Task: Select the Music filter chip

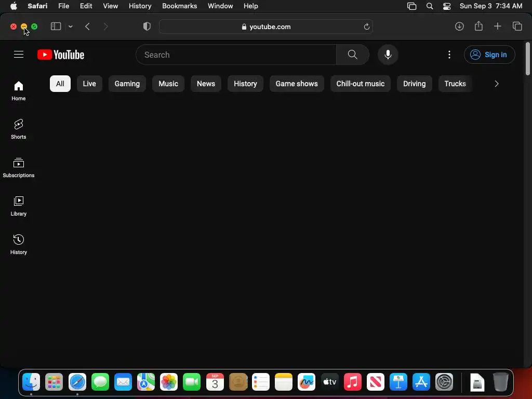Action: click(168, 84)
